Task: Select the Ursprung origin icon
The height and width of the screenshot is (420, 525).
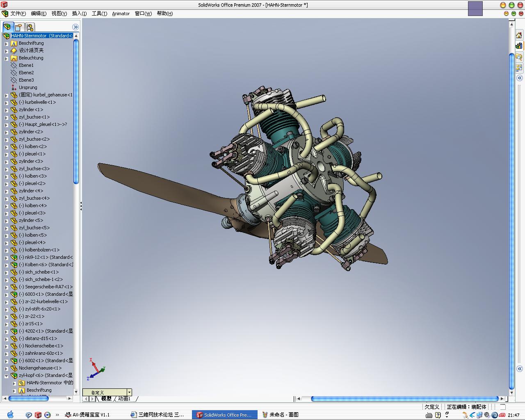Action: 14,87
